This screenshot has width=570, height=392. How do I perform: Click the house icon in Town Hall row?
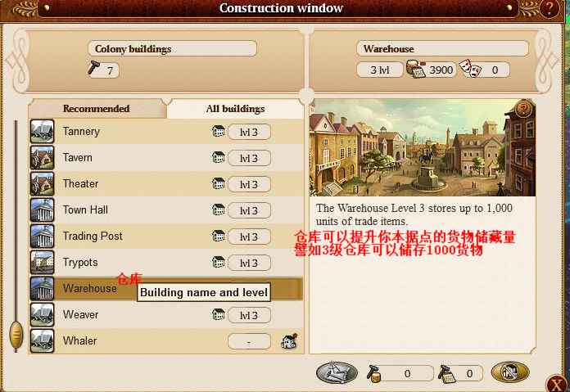218,210
